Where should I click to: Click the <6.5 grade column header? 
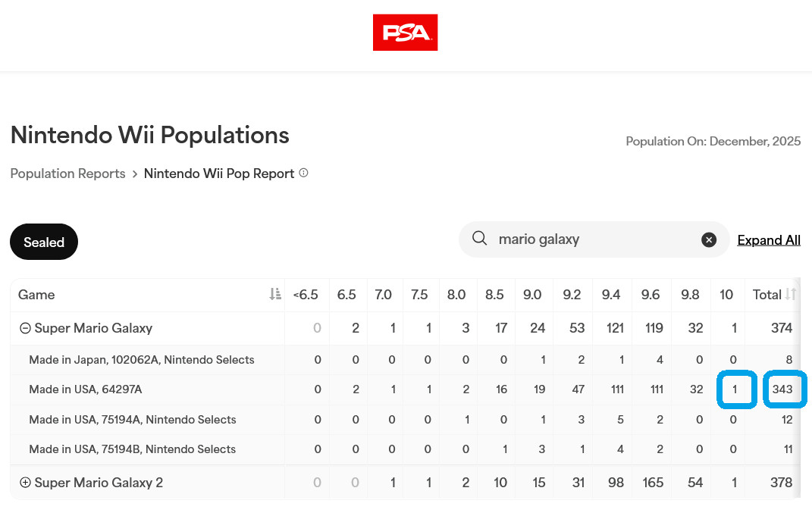click(x=306, y=295)
